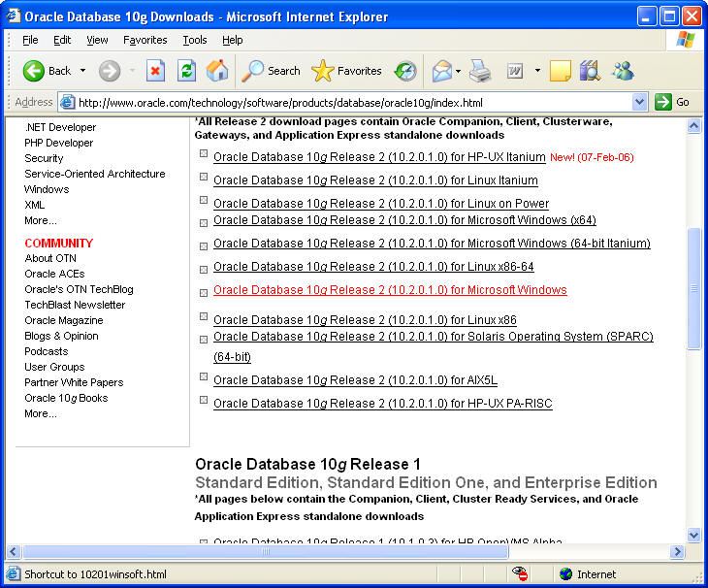Click the vertical scrollbar down arrow
708x588 pixels.
point(693,536)
